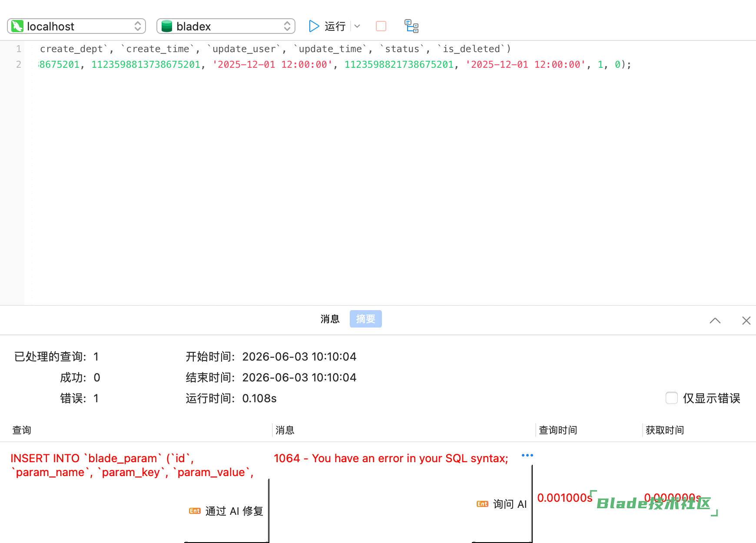The height and width of the screenshot is (543, 756).
Task: Click the first '2025-12-01 12:00:00' string
Action: [x=272, y=64]
